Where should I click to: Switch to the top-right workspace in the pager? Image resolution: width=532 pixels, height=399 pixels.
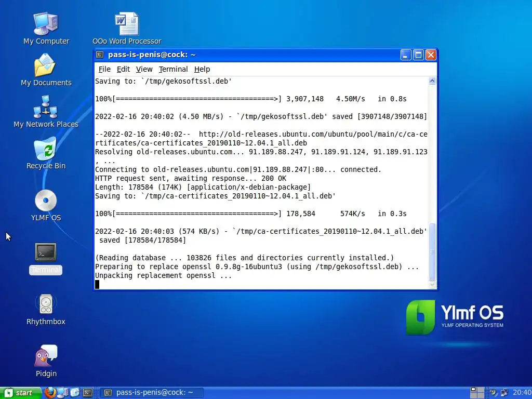coord(481,390)
